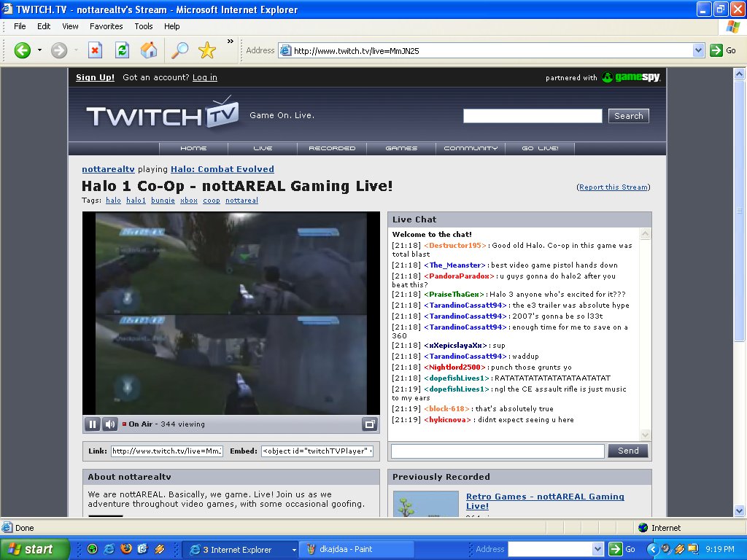Refresh the page with the Refresh icon
The image size is (747, 560).
121,50
